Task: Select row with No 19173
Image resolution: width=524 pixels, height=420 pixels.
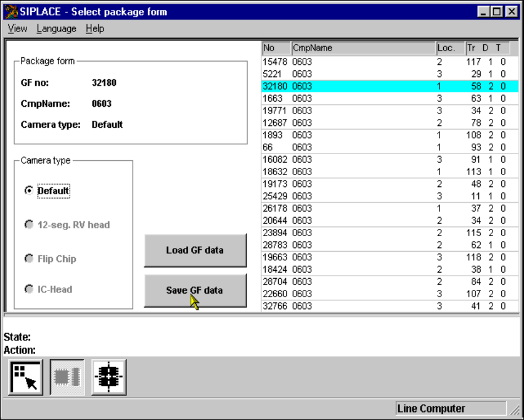Action: (390, 184)
